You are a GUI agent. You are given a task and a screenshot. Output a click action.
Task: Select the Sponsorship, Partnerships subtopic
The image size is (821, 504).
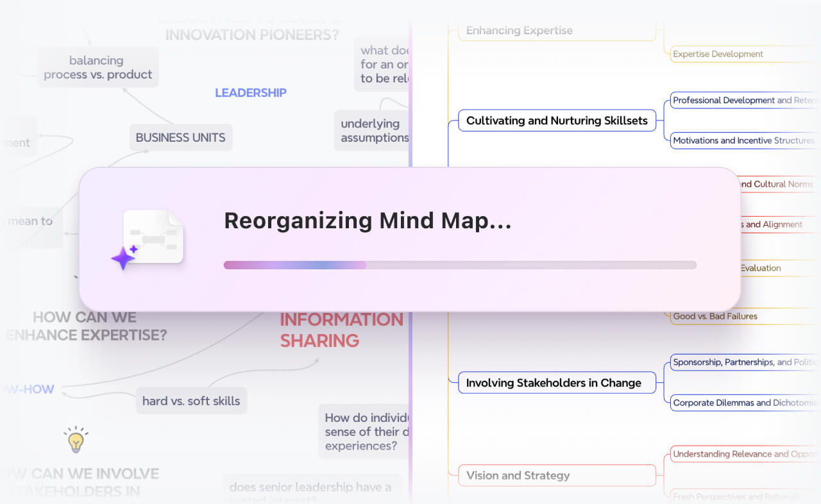[744, 362]
